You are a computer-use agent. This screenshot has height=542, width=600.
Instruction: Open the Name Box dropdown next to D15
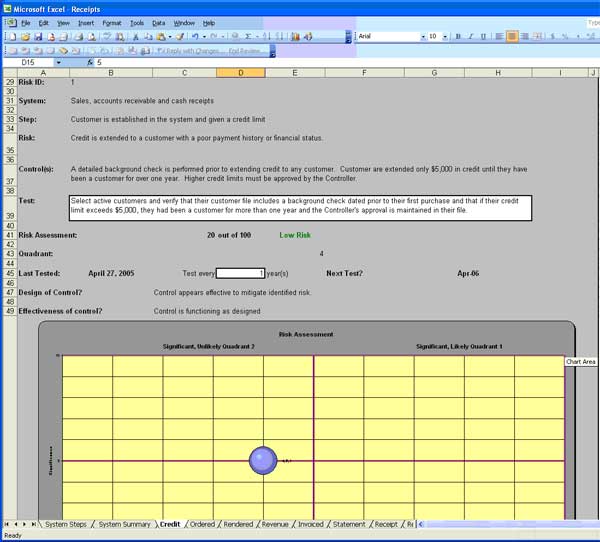[59, 62]
